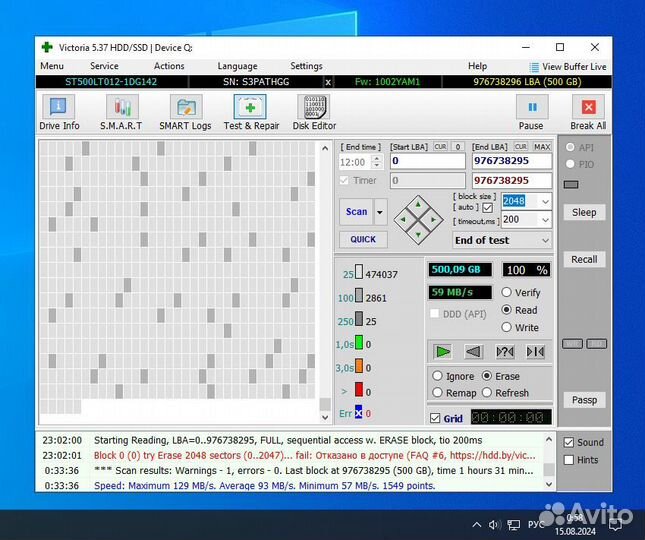The height and width of the screenshot is (540, 645).
Task: Click the butterfly seek playback button
Action: 535,352
